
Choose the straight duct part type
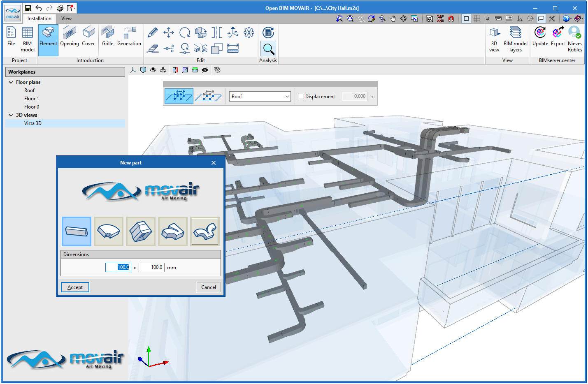(77, 231)
